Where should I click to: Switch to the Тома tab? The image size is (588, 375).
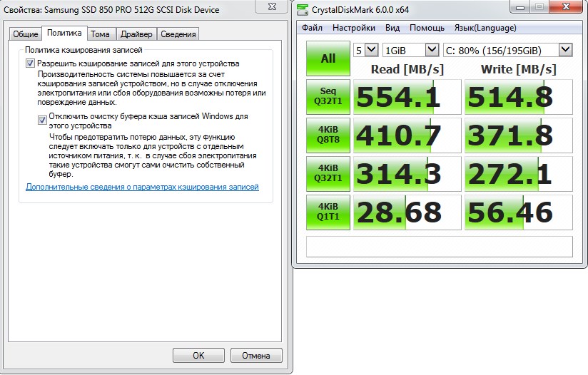click(100, 34)
